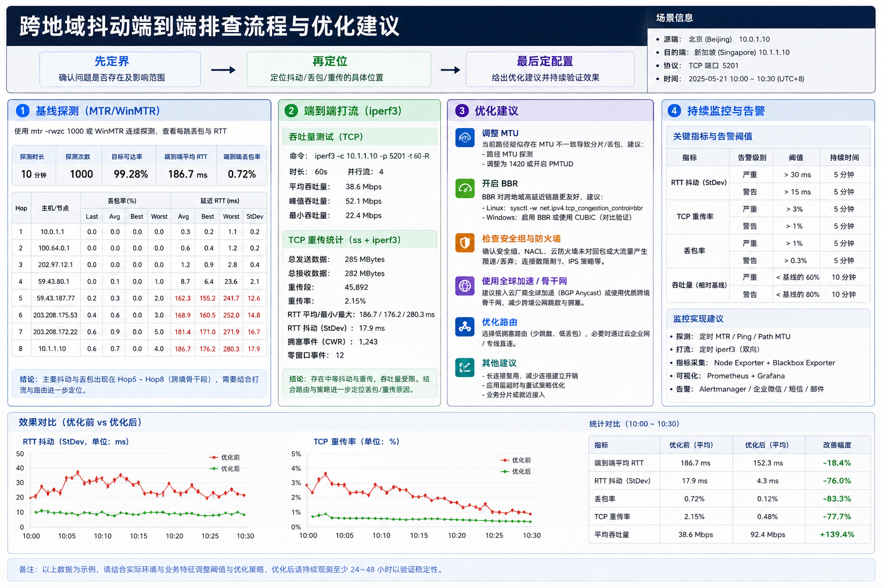The image size is (882, 588).
Task: Click the 目标可达率 99.28% metric
Action: pos(129,166)
